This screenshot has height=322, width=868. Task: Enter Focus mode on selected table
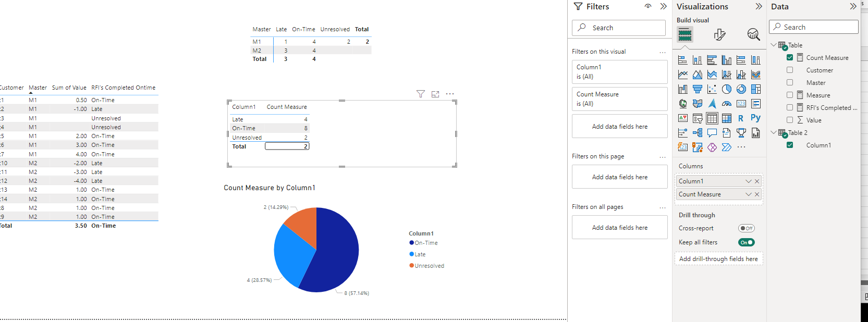coord(435,94)
